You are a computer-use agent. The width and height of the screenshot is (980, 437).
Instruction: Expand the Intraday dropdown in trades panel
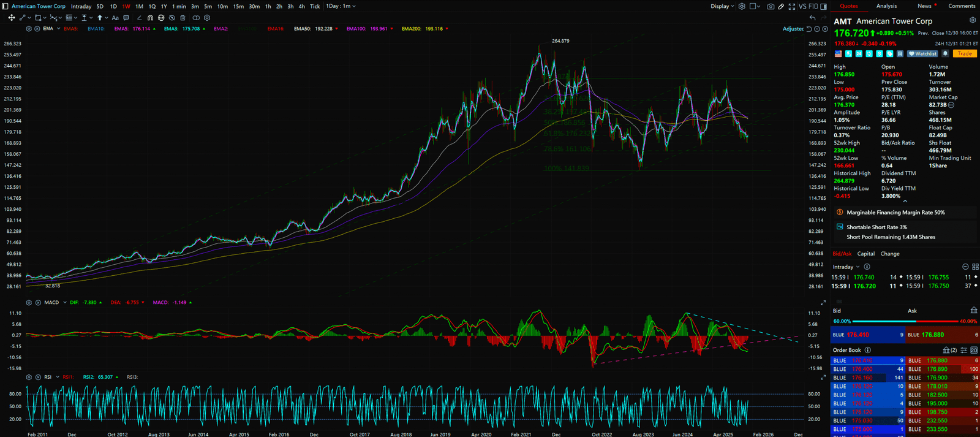click(846, 267)
